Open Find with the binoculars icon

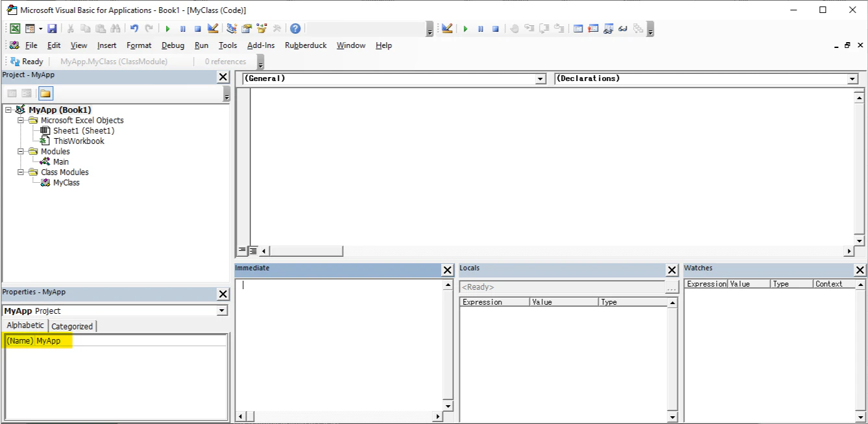coord(115,29)
